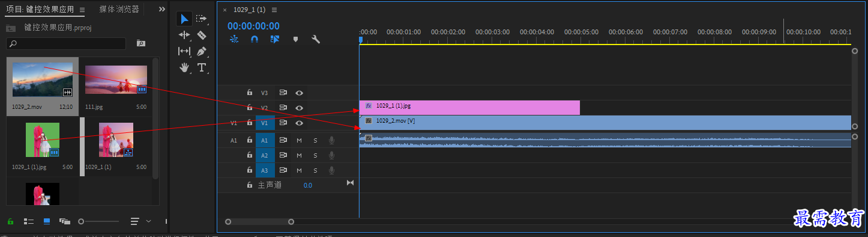Add a marker with the marker icon

pos(295,39)
